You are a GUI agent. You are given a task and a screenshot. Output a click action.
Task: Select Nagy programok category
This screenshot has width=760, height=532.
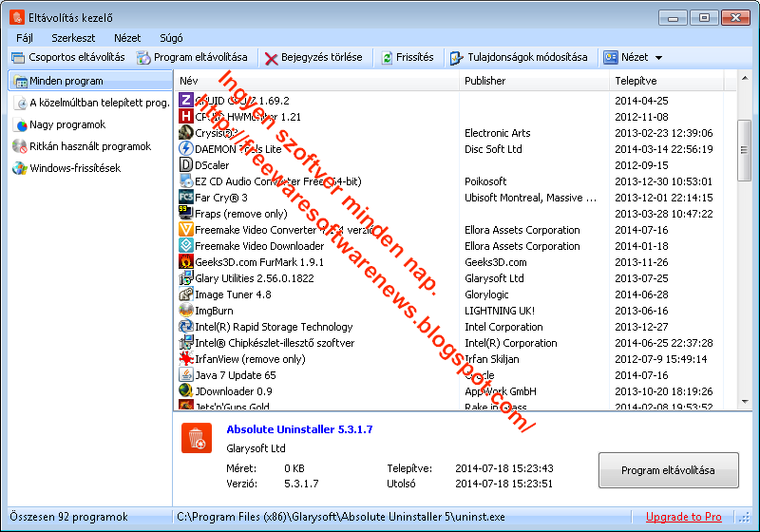click(x=59, y=124)
